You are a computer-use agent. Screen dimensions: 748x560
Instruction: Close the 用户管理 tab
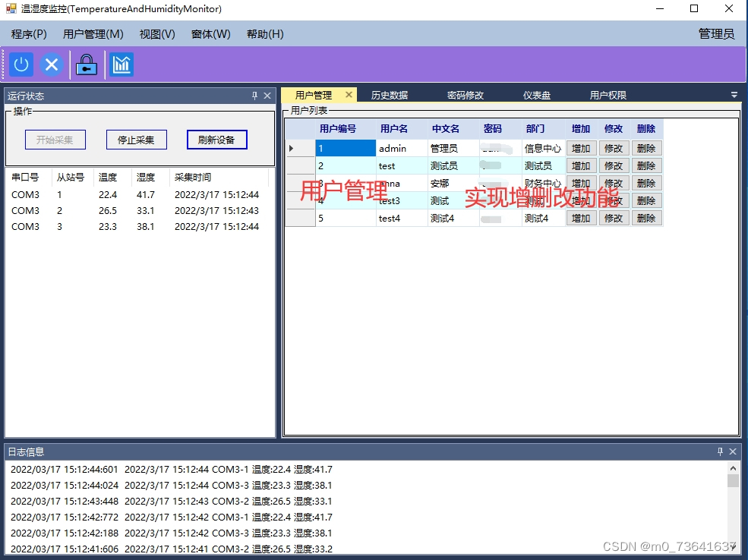pyautogui.click(x=349, y=94)
